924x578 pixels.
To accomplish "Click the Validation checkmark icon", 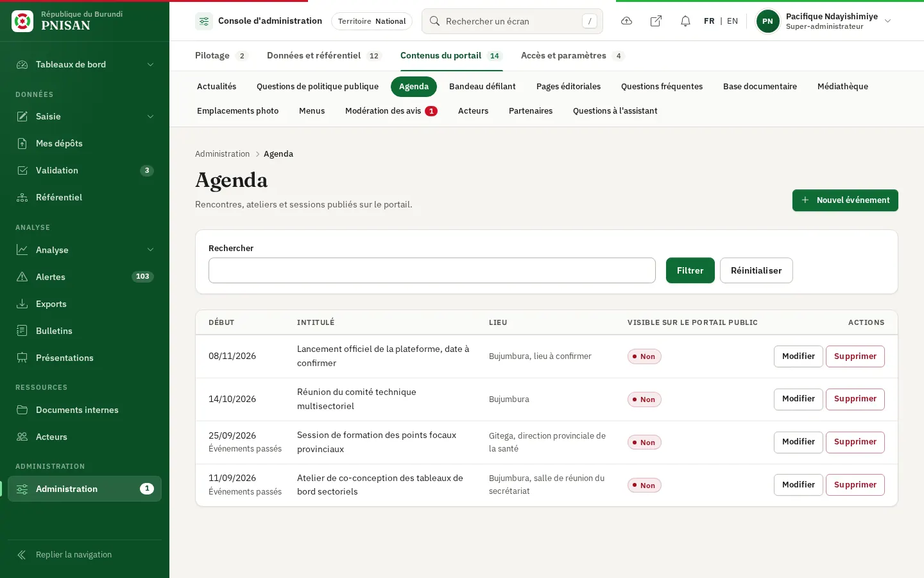I will pos(22,170).
